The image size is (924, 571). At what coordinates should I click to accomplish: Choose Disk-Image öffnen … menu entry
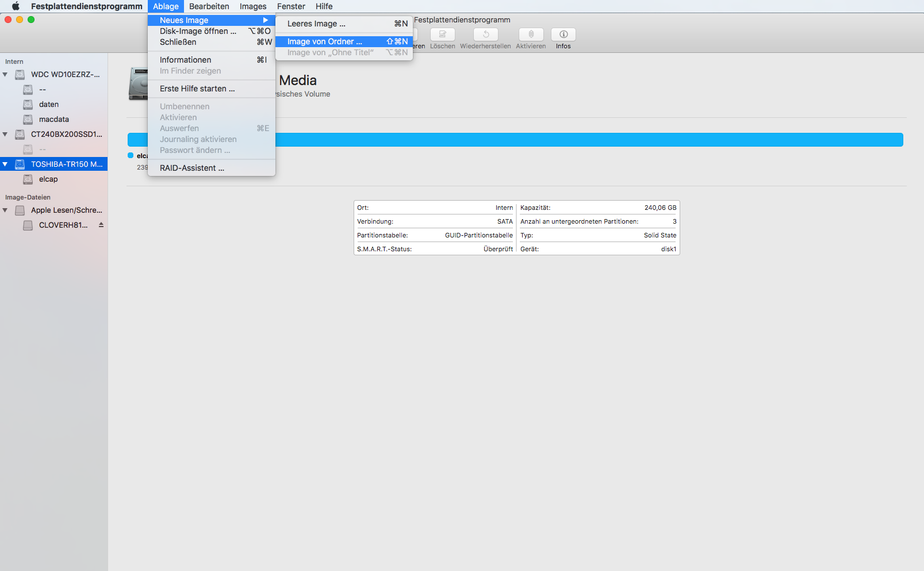212,31
